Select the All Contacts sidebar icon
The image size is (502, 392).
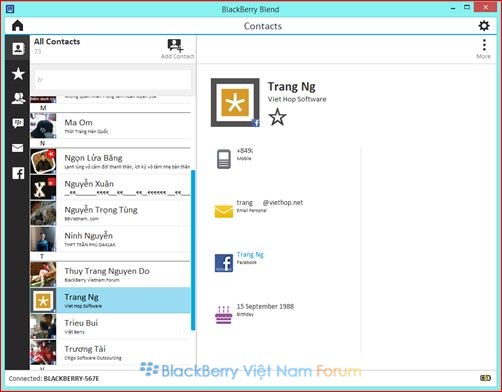tap(18, 49)
